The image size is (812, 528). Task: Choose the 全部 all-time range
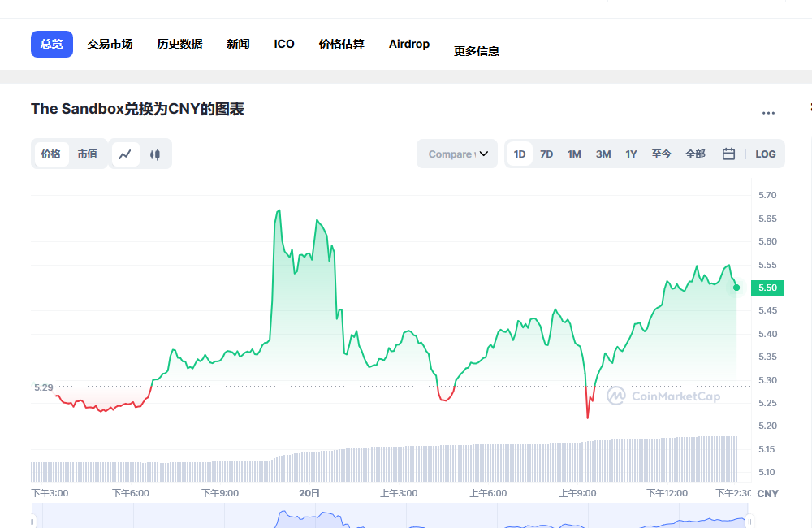click(696, 154)
